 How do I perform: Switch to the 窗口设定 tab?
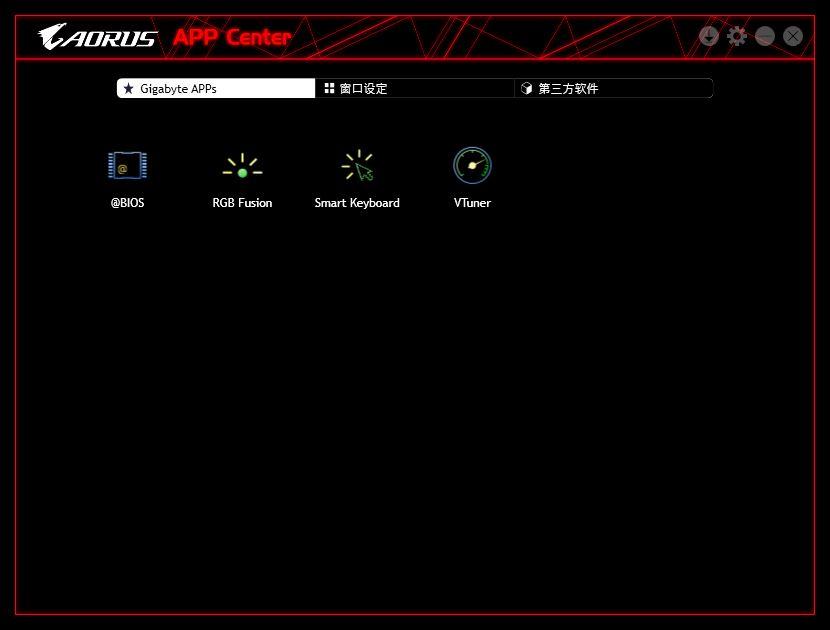coord(414,88)
